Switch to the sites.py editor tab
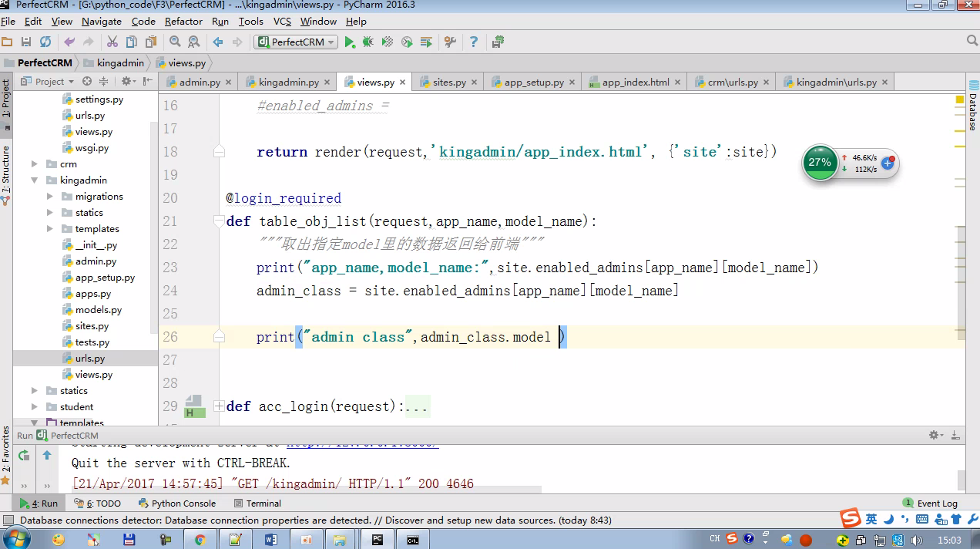 [448, 82]
